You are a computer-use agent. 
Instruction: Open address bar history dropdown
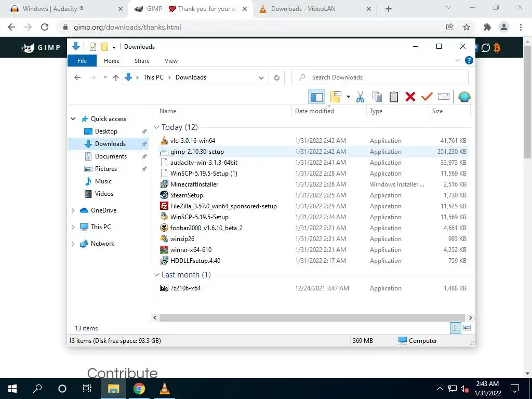coord(261,78)
